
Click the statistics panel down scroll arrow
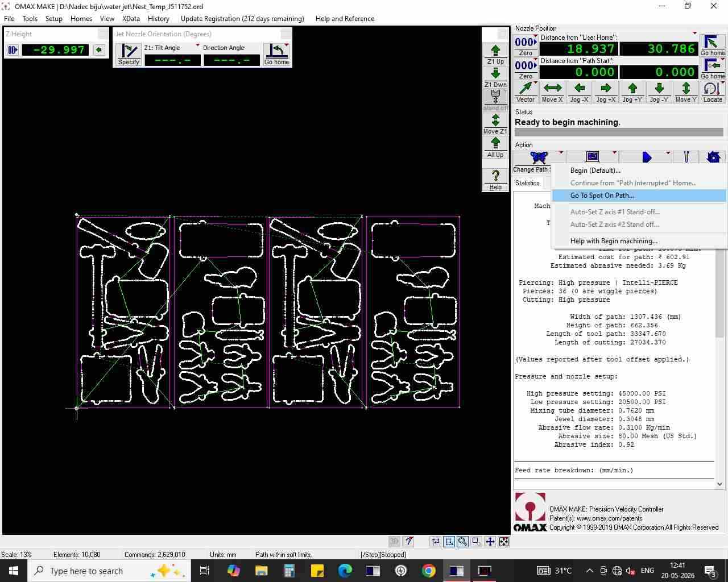click(719, 484)
